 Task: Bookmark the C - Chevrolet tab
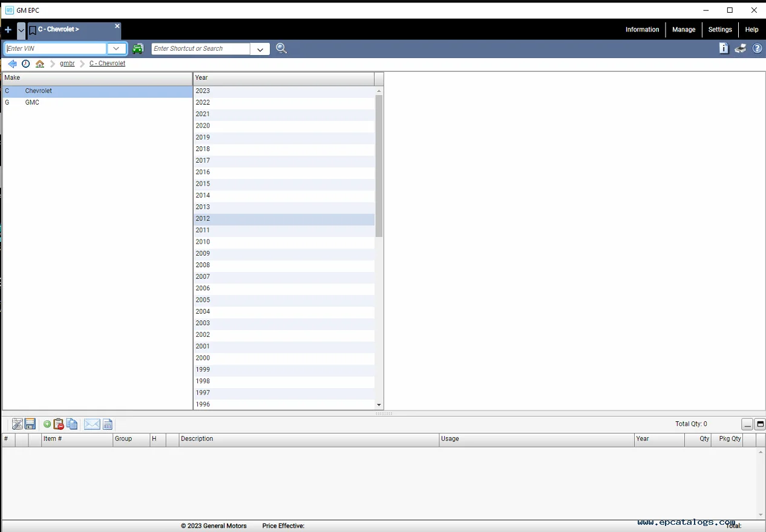[x=33, y=30]
